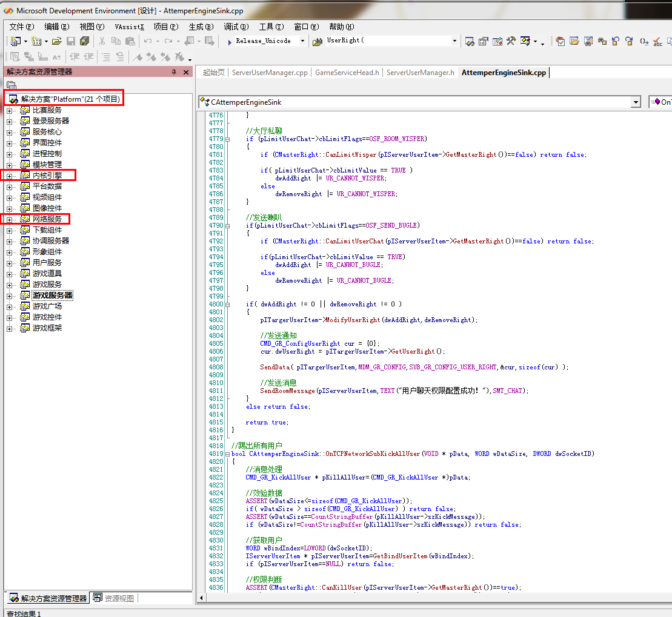
Task: Open the CAttemperEngineSink class dropdown
Action: (635, 102)
